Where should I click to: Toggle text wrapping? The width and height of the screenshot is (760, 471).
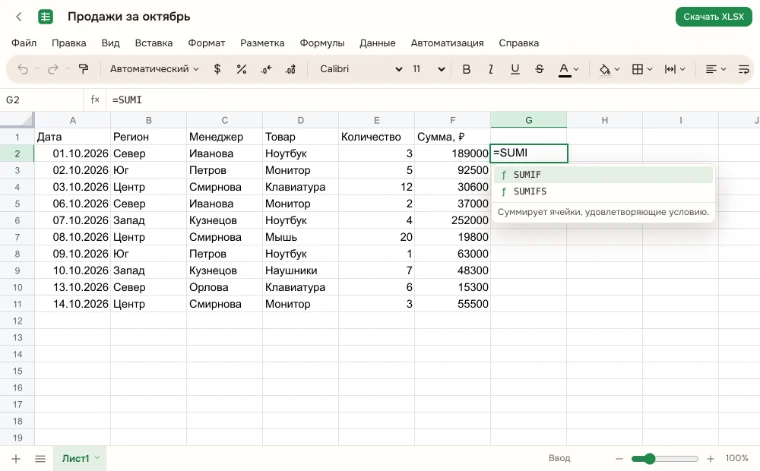point(744,69)
